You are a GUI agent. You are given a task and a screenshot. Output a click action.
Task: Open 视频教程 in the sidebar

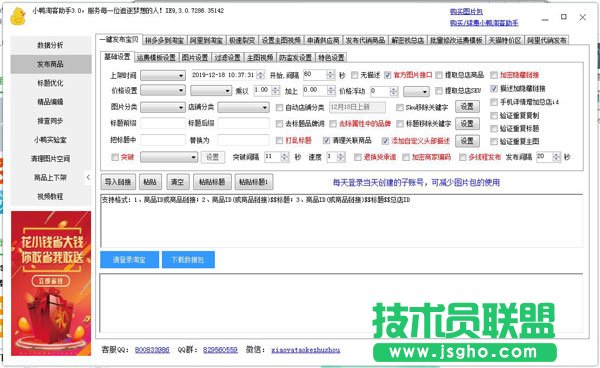(x=51, y=196)
